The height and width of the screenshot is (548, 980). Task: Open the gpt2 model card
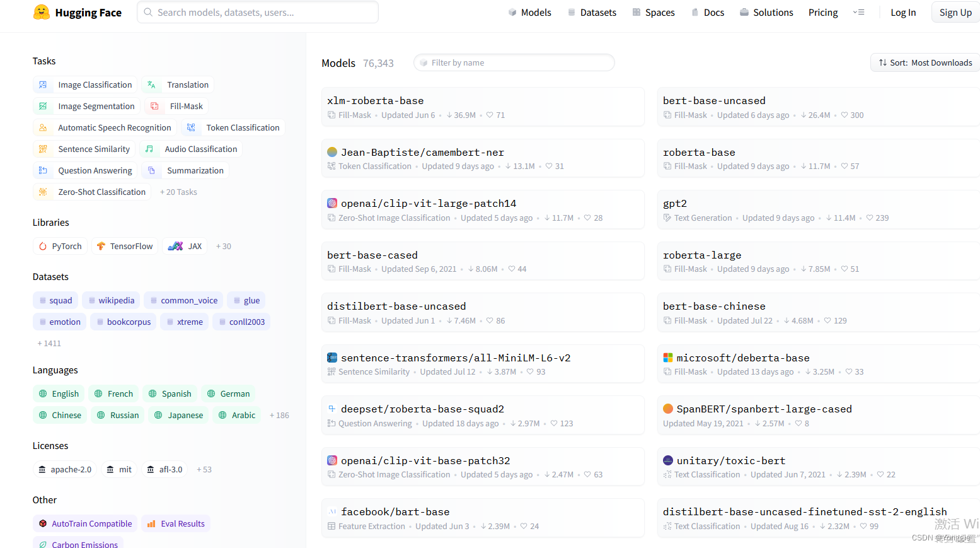[x=819, y=209]
